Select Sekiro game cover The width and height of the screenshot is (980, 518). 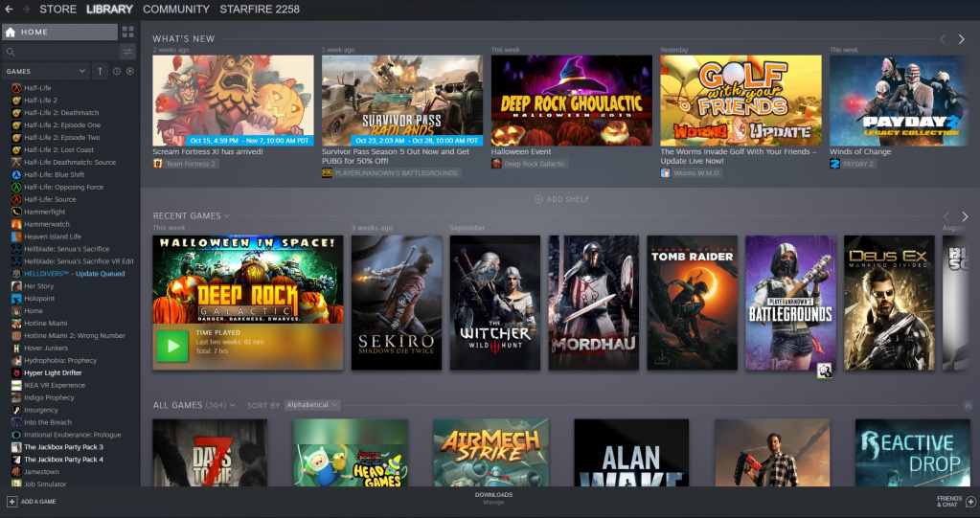point(397,303)
